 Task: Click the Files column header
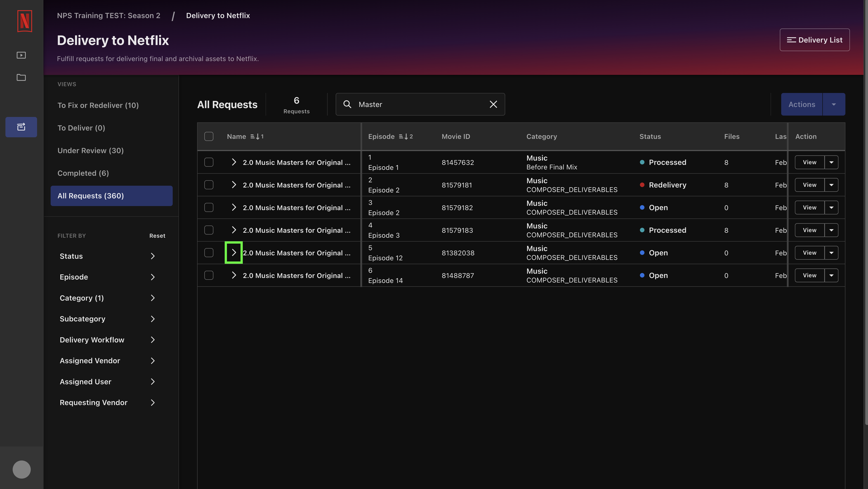[x=731, y=136]
